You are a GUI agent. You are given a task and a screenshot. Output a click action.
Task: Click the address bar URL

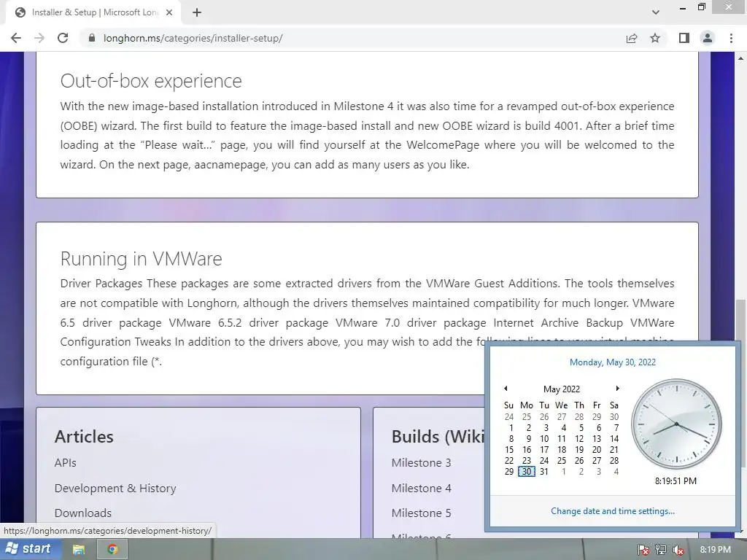point(193,38)
